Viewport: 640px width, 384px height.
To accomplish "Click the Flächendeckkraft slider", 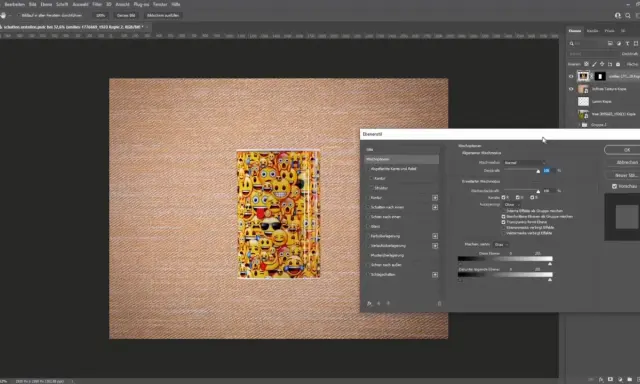I will point(521,191).
